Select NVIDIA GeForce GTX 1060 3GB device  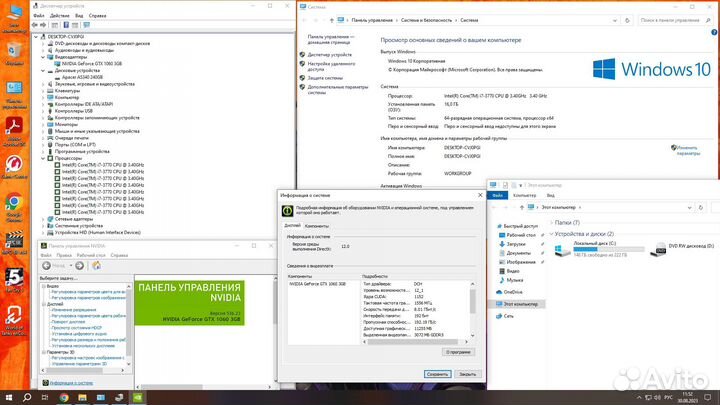coord(91,64)
